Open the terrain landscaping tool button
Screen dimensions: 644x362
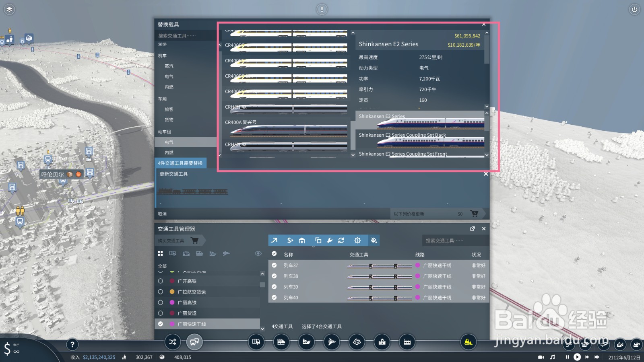(x=357, y=342)
